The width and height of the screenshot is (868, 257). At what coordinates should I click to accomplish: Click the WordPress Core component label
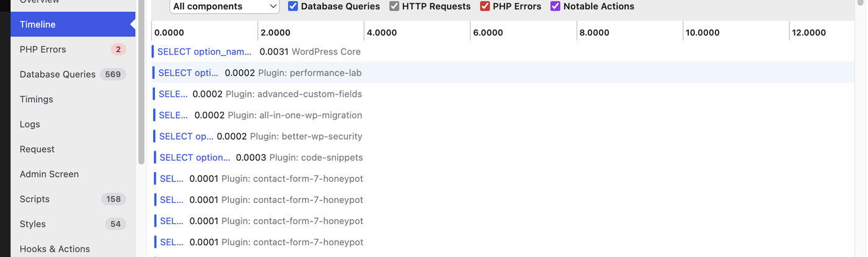(x=326, y=52)
